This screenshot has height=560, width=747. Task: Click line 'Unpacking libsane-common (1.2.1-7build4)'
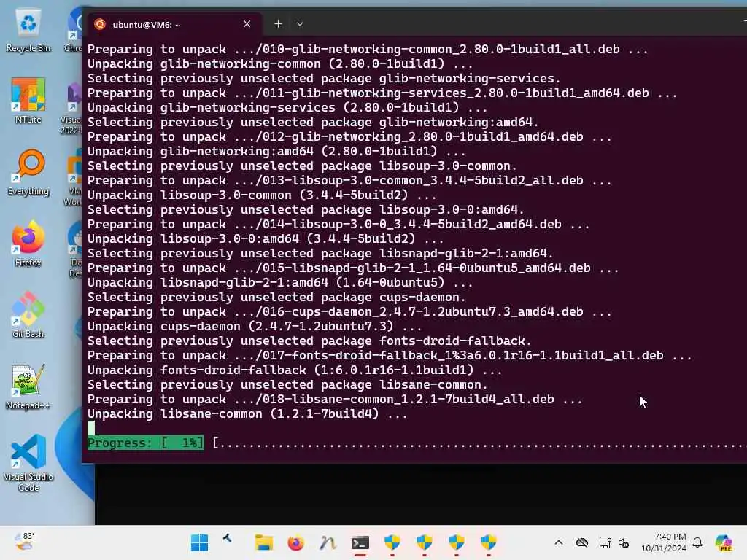[x=247, y=414]
